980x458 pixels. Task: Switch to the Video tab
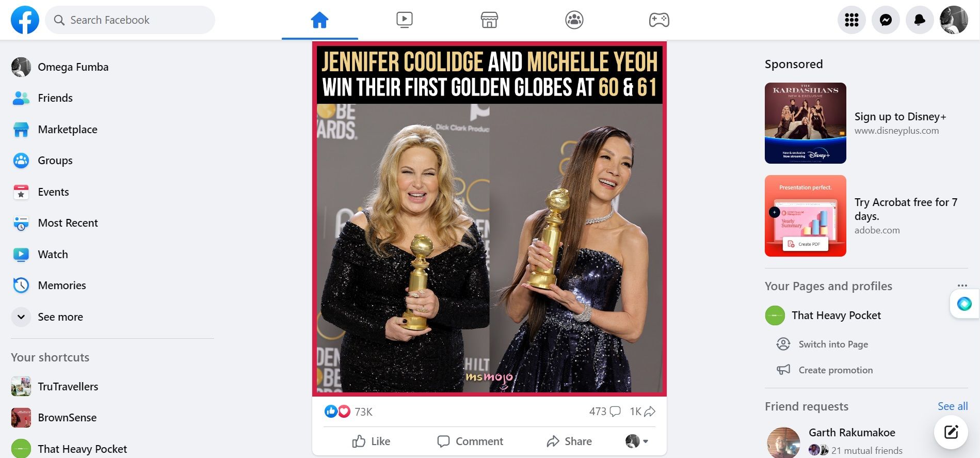pos(405,20)
